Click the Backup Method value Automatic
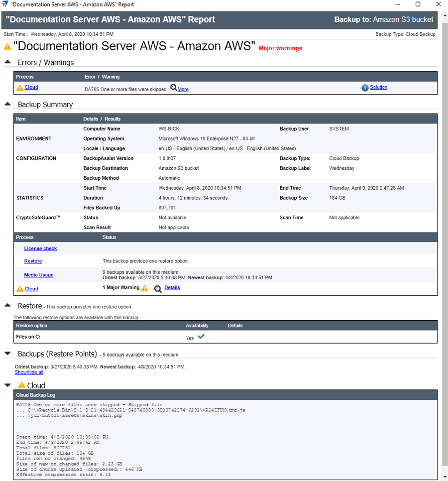 pyautogui.click(x=169, y=178)
